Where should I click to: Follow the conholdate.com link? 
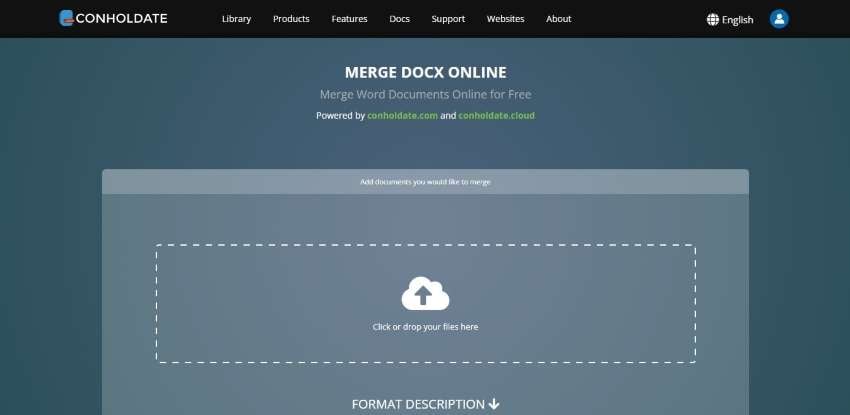402,115
